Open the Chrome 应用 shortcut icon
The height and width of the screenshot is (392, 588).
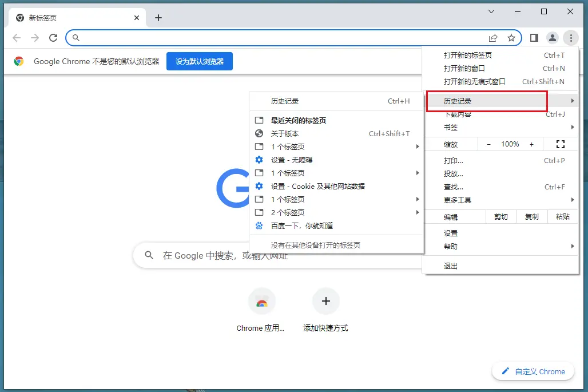pyautogui.click(x=261, y=301)
